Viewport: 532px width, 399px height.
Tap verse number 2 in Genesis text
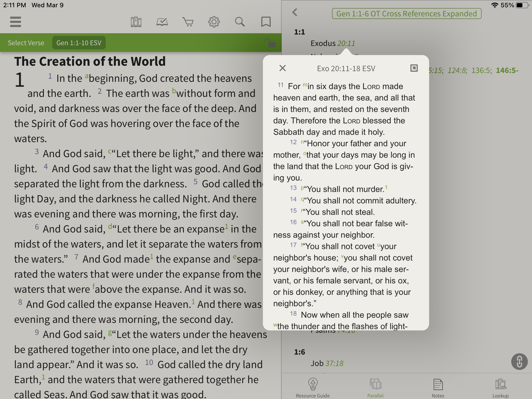[x=99, y=91]
